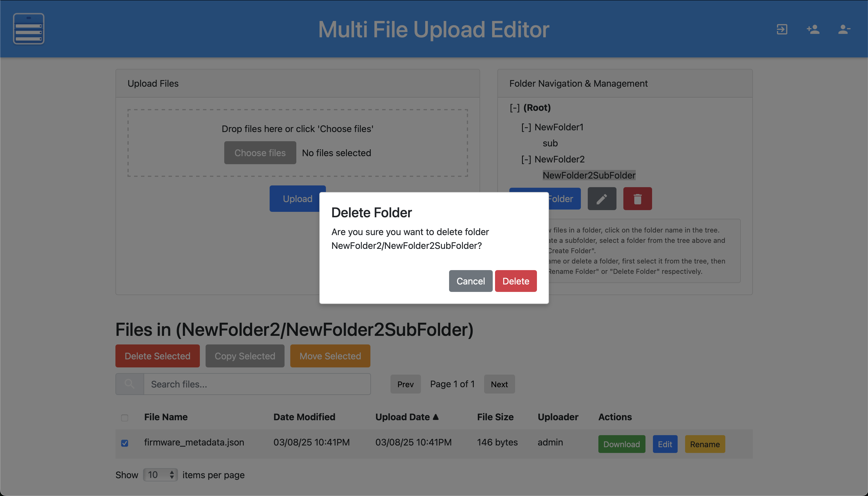Click the add user icon
The width and height of the screenshot is (868, 496).
coord(813,29)
